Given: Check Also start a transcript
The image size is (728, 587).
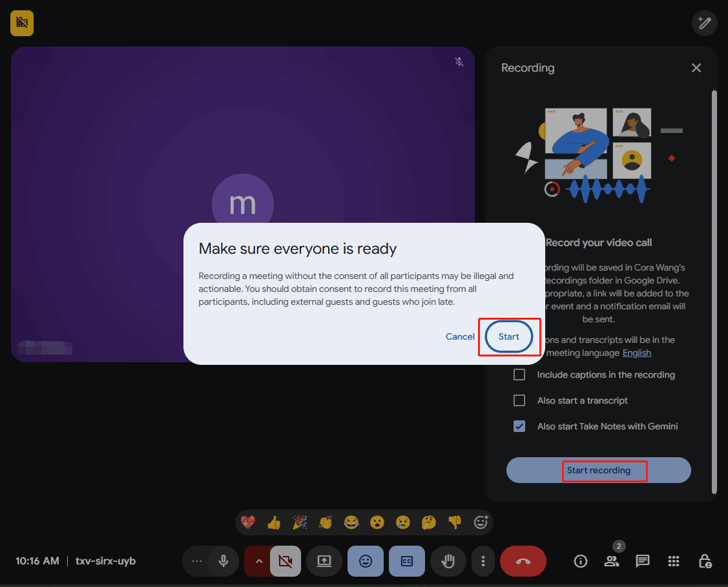Looking at the screenshot, I should pos(519,400).
